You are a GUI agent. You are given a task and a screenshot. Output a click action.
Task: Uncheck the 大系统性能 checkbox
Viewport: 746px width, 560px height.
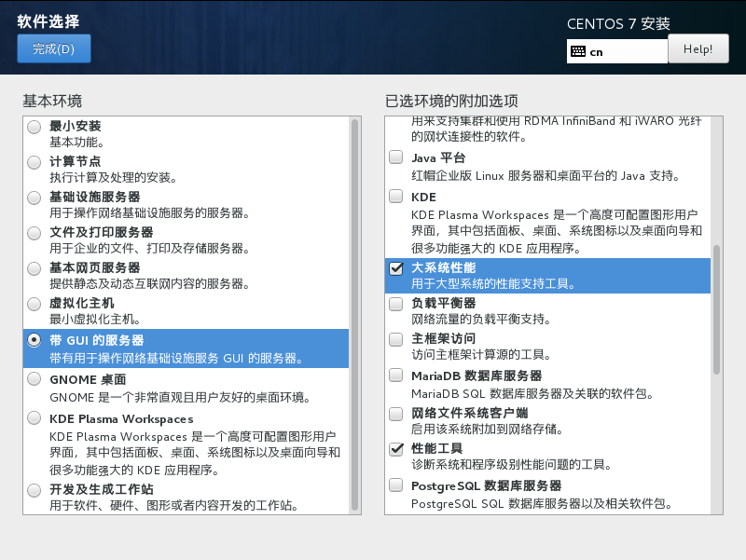pos(395,268)
